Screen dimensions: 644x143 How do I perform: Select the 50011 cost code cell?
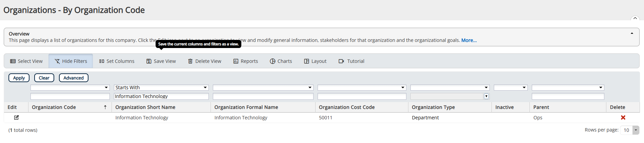[x=326, y=118]
